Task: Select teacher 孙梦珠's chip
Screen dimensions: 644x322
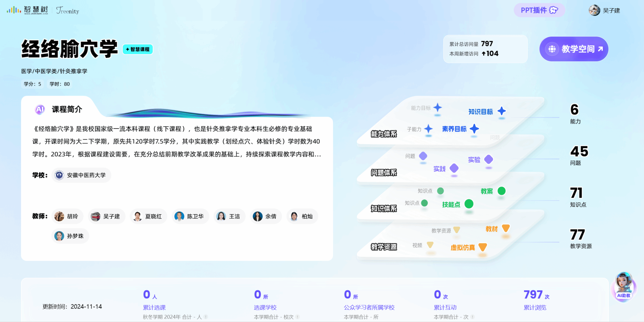Action: pos(70,236)
